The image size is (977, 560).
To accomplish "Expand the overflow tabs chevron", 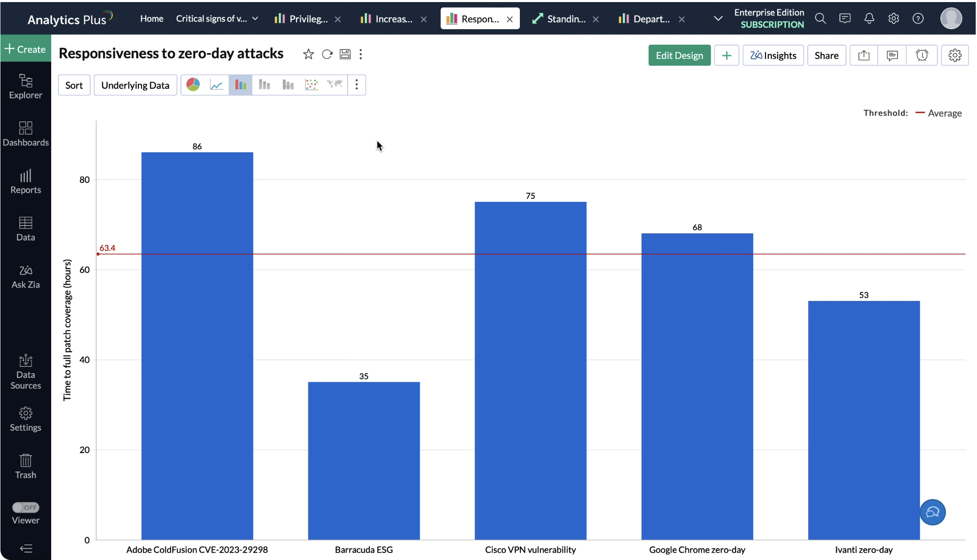I will 718,18.
